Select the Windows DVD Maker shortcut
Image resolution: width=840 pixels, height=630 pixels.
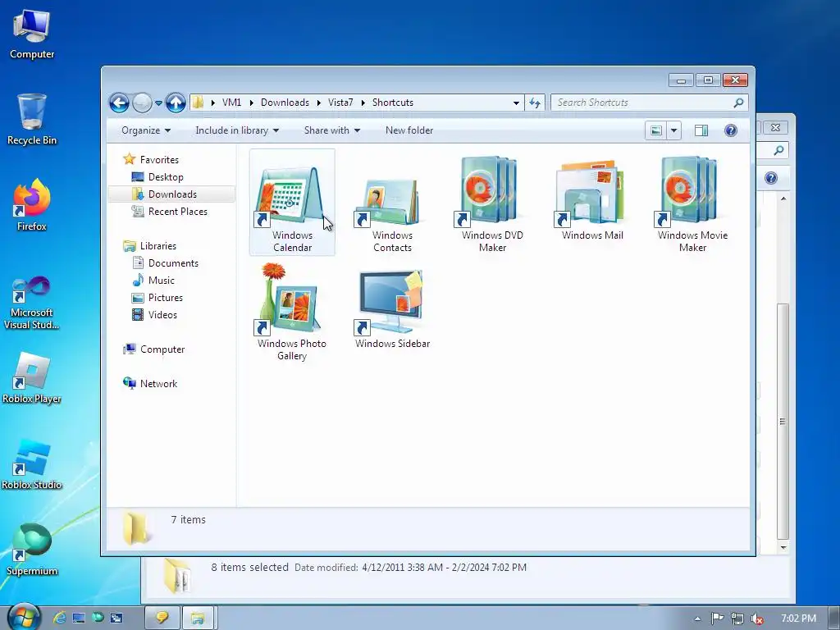tap(492, 203)
